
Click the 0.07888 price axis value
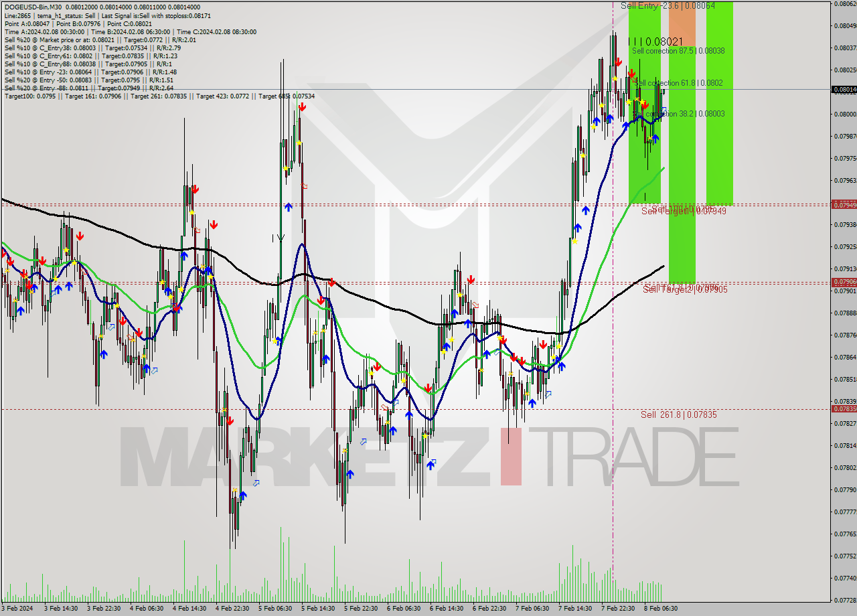pos(844,313)
